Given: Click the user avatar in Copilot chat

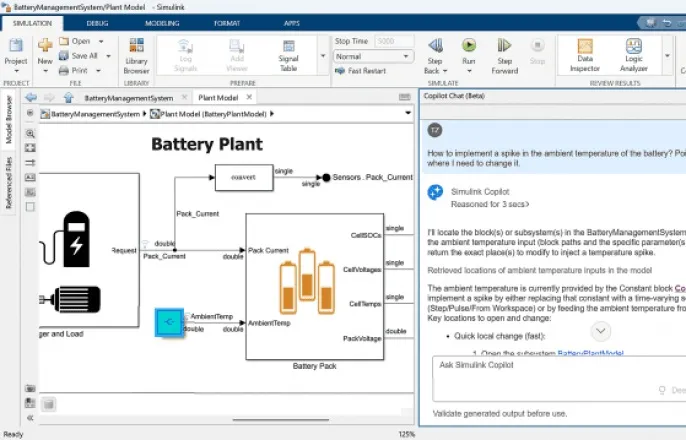Looking at the screenshot, I should (x=435, y=130).
